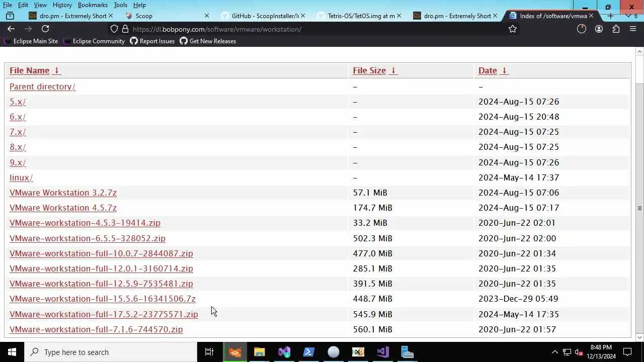Open the Eclipse Community bookmark
Image resolution: width=644 pixels, height=362 pixels.
click(94, 41)
